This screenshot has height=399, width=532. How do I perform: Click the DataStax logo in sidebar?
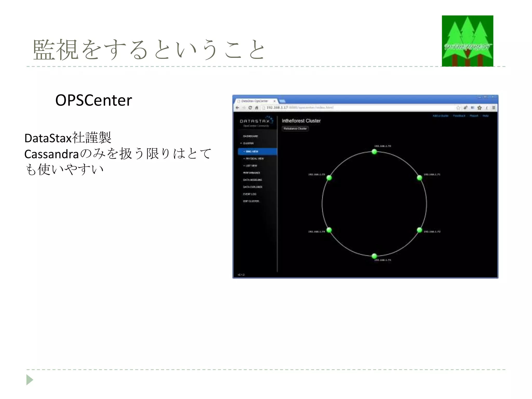click(x=256, y=122)
